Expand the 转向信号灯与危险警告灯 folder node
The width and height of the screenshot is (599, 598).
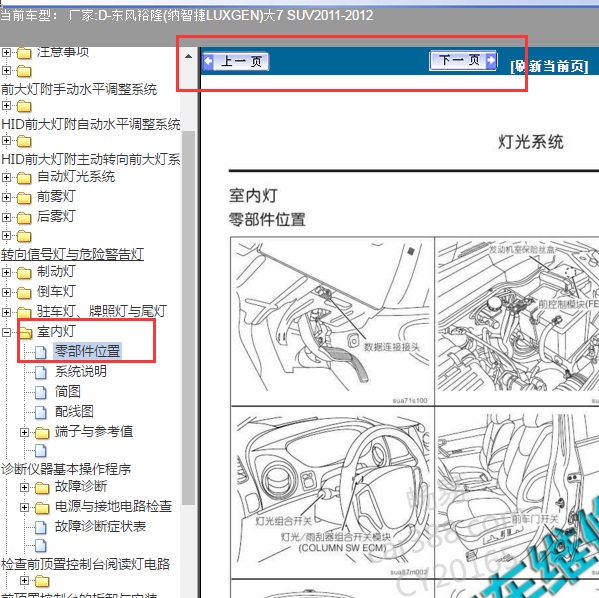pos(6,235)
